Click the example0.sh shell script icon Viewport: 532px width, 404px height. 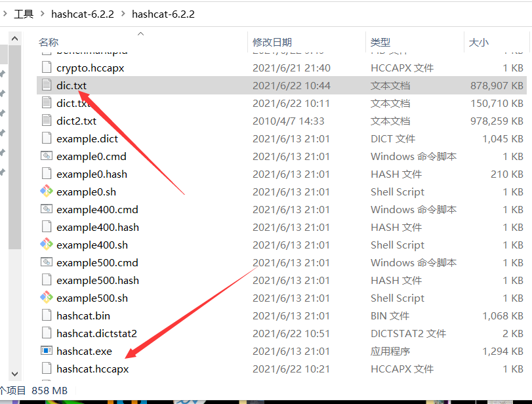[47, 192]
